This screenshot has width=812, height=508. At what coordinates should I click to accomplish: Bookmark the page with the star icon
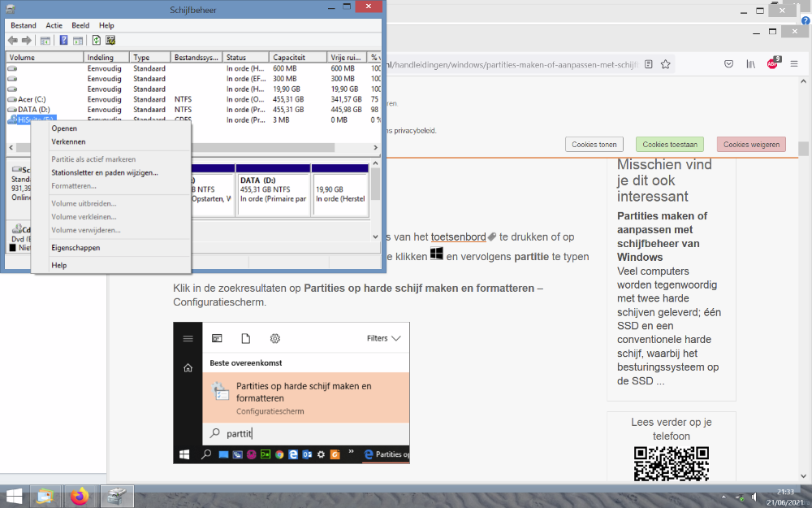[x=665, y=64]
